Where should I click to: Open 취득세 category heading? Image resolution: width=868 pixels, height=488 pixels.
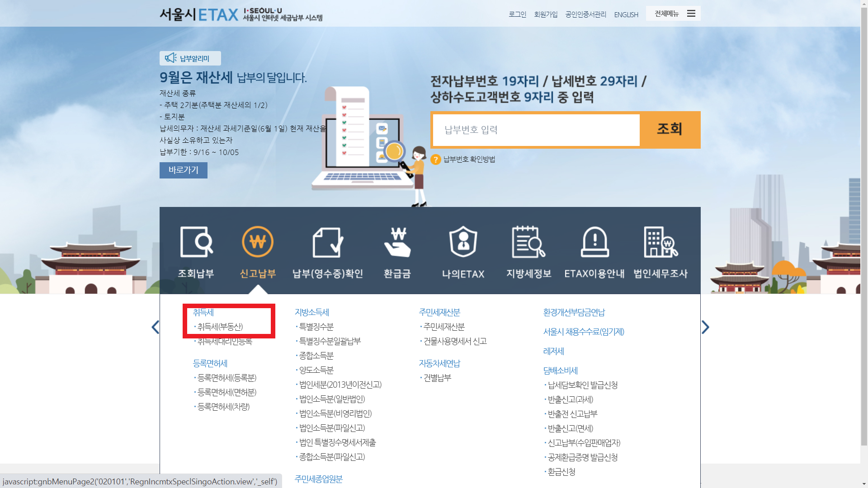point(203,312)
